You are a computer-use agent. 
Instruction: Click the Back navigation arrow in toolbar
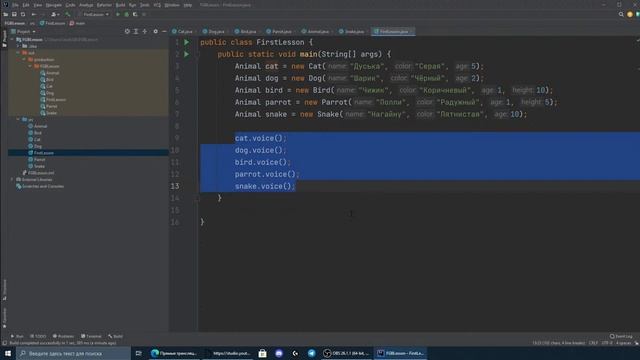pos(34,14)
